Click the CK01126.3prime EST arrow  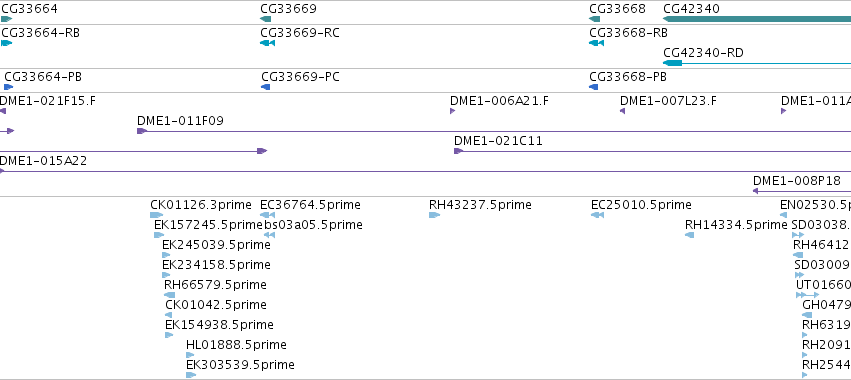(156, 215)
